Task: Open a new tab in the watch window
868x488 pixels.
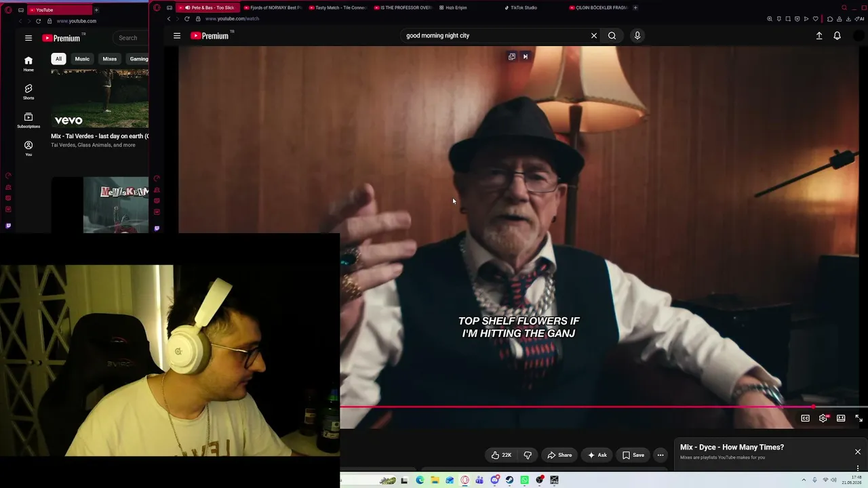Action: 635,7
